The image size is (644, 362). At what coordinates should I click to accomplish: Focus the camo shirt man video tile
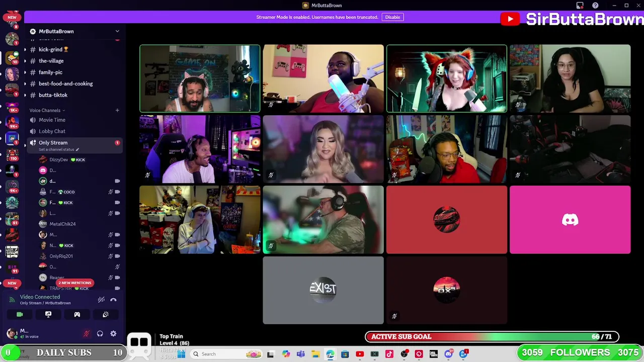point(323,220)
